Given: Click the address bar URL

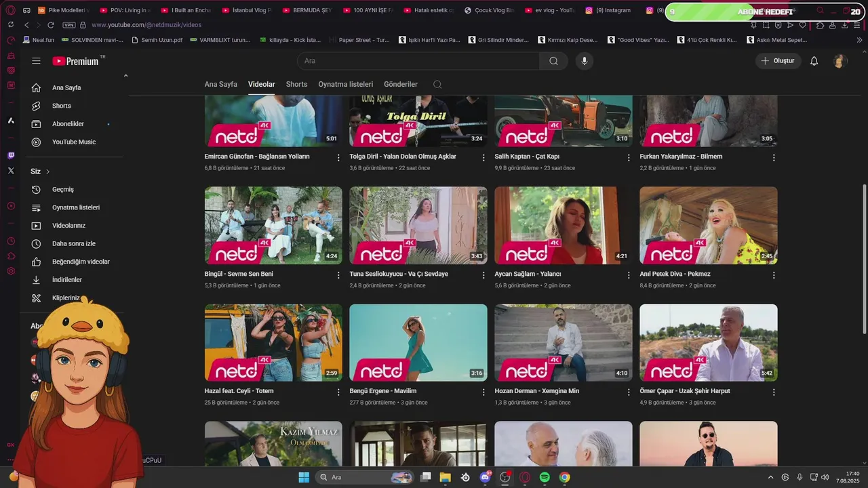Looking at the screenshot, I should [146, 25].
